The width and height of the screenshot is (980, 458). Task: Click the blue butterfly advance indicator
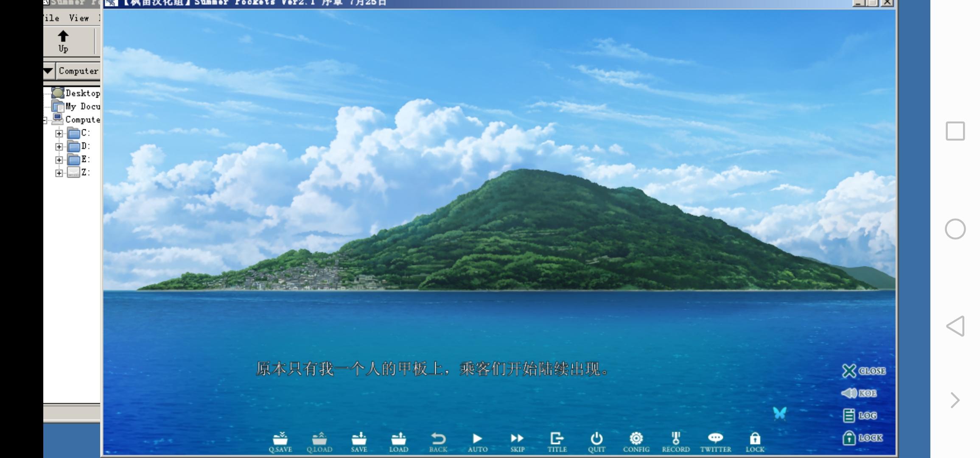[780, 413]
